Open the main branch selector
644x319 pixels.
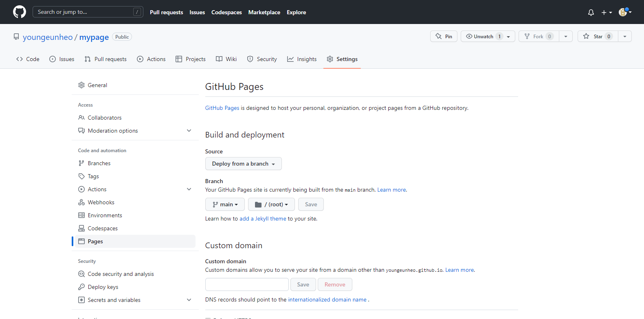pos(225,204)
